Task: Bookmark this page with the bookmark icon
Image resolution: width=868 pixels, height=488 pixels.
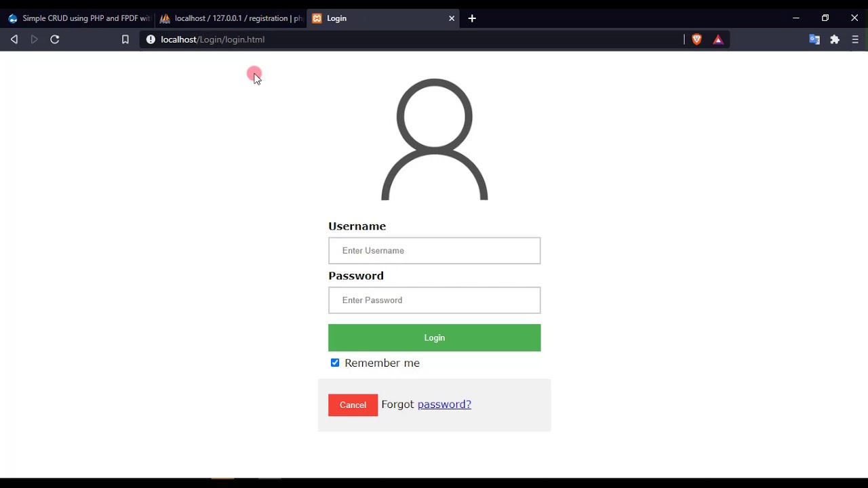Action: tap(125, 39)
